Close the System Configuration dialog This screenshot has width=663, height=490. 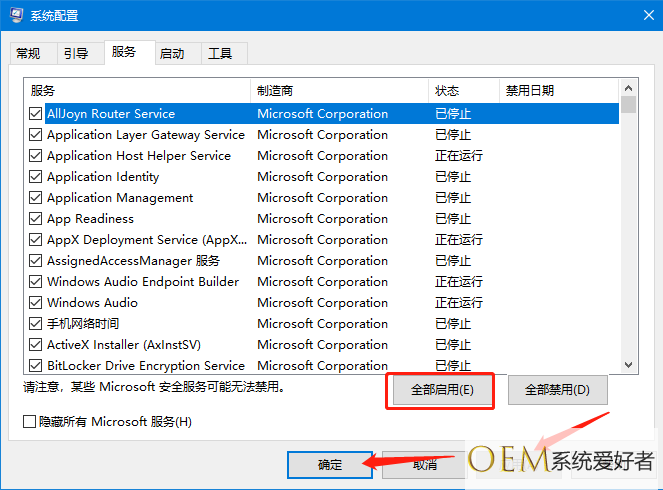pos(639,15)
